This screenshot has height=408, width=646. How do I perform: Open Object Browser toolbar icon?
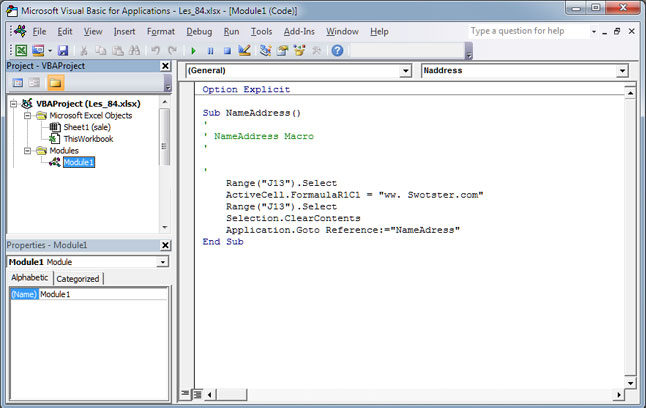(x=300, y=51)
